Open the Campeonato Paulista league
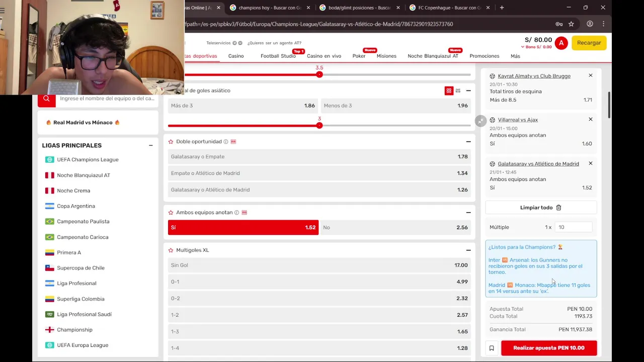 (83, 222)
